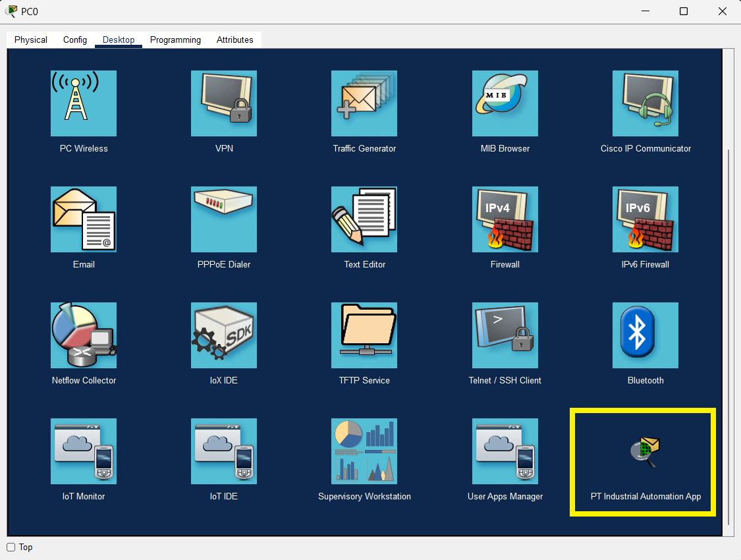
Task: Open the Telnet / SSH Client
Action: click(x=505, y=335)
